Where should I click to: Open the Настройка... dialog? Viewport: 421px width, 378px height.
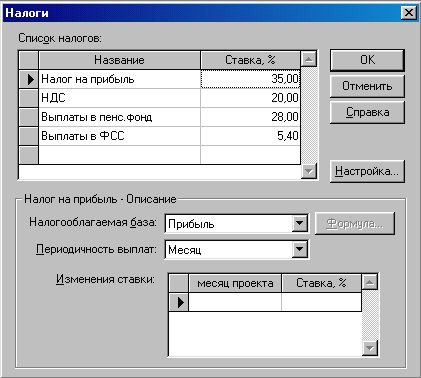367,171
